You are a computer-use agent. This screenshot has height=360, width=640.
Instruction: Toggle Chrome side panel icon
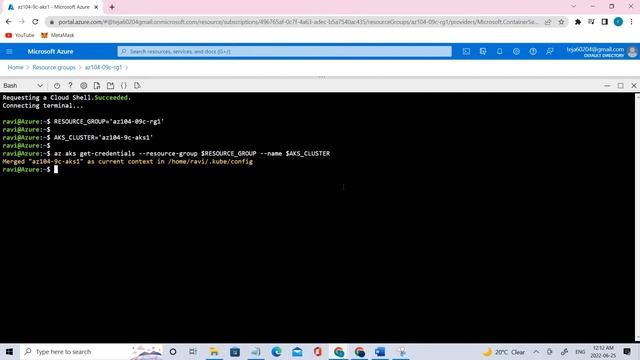(605, 22)
